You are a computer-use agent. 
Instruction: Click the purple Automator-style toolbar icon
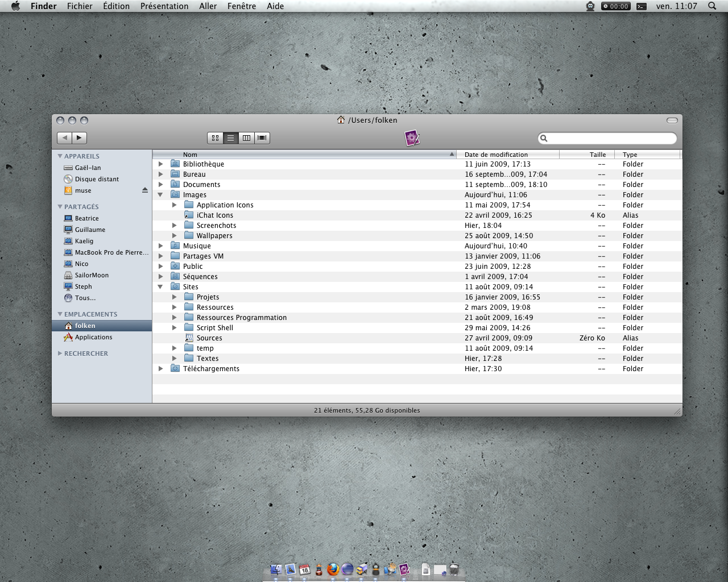click(412, 138)
